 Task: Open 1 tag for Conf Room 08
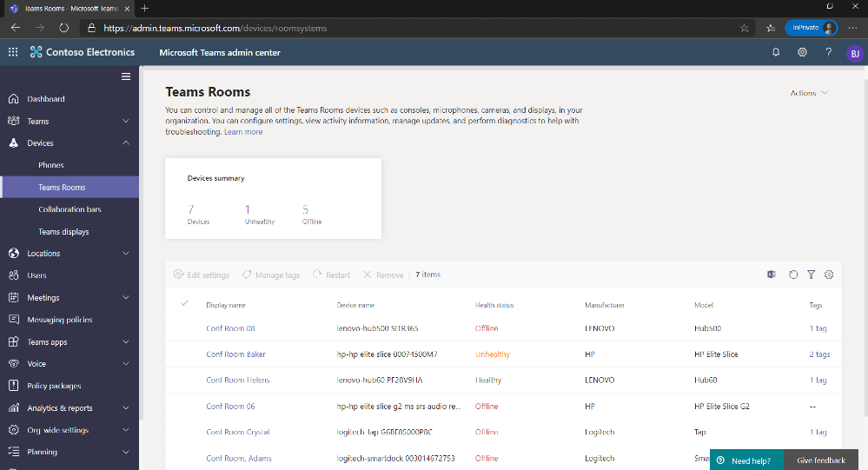pyautogui.click(x=818, y=328)
